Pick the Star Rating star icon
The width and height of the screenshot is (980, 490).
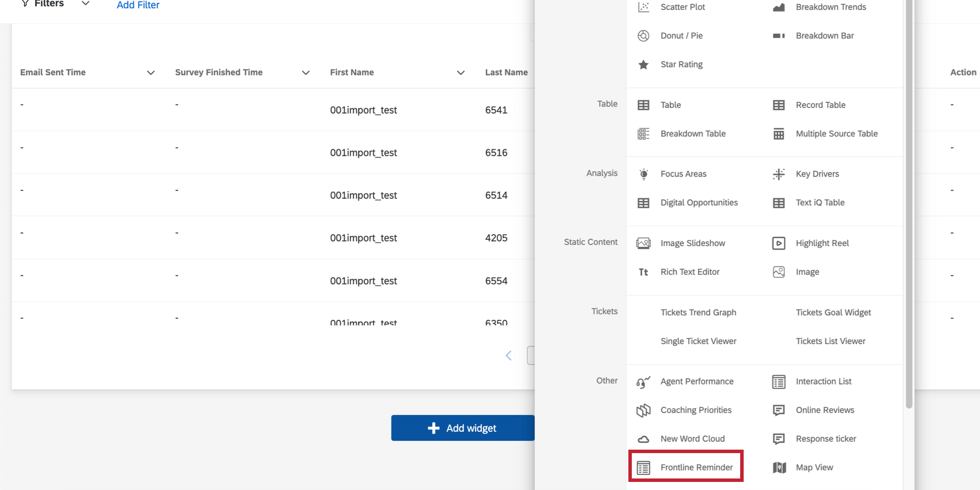tap(643, 65)
